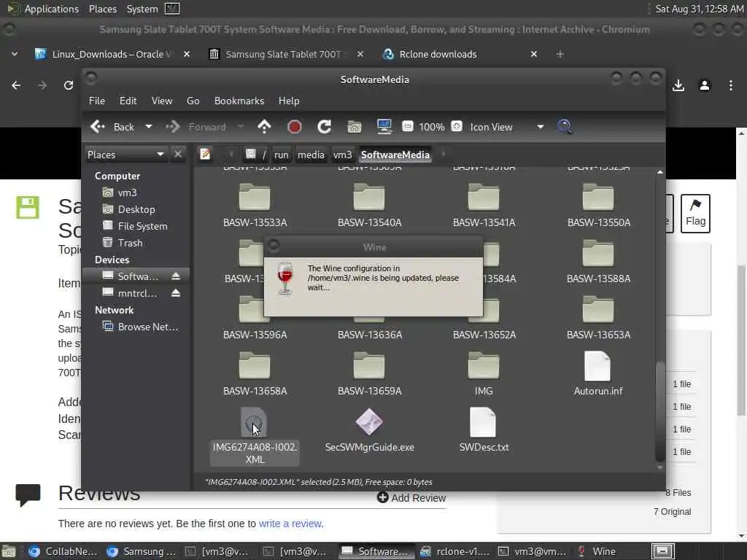Screen dimensions: 747x560
Task: Click the root drive path icon
Action: [x=255, y=155]
